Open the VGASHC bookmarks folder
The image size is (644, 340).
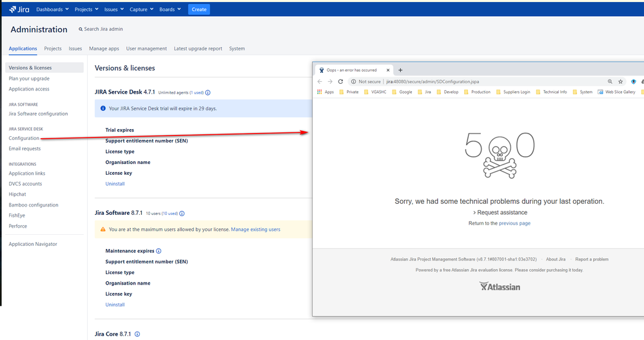[x=375, y=92]
